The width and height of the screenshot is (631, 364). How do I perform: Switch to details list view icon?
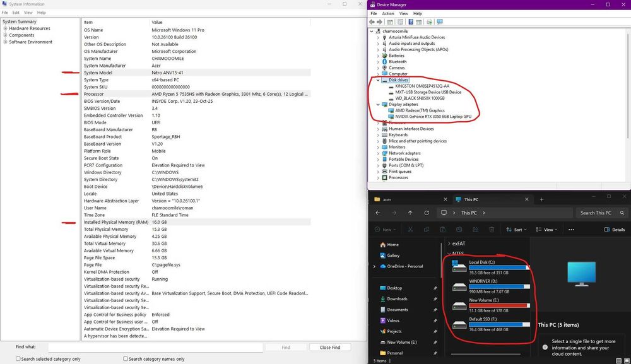pyautogui.click(x=619, y=361)
